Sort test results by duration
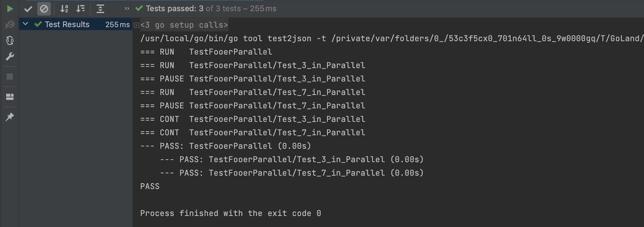This screenshot has height=227, width=644. (80, 8)
